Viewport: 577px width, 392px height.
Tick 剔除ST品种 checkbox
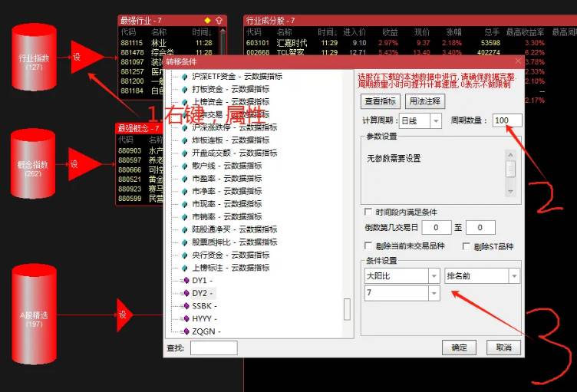(467, 246)
